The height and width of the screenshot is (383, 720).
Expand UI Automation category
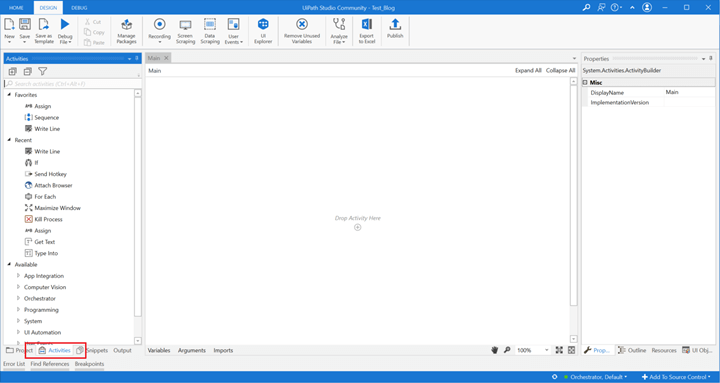[x=18, y=332]
